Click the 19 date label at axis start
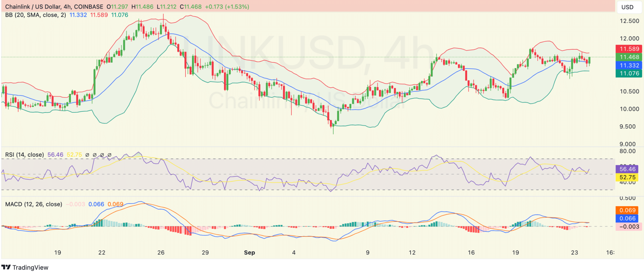Viewport: 644px width, 272px height. (58, 252)
